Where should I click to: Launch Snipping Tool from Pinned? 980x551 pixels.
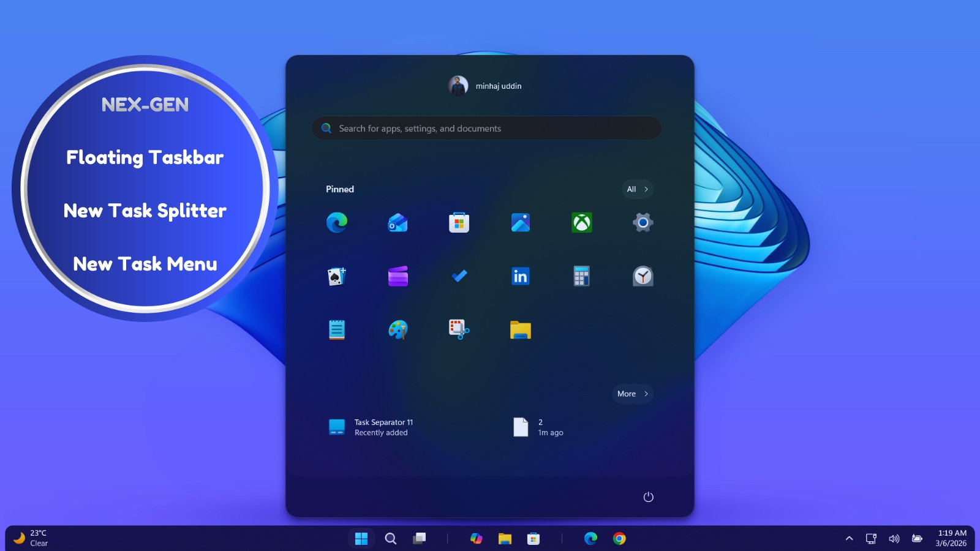point(459,330)
